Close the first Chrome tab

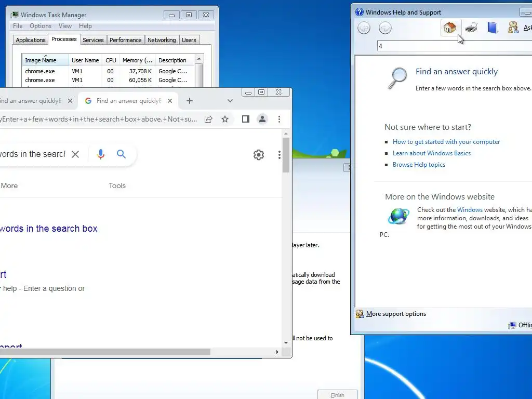pyautogui.click(x=70, y=101)
